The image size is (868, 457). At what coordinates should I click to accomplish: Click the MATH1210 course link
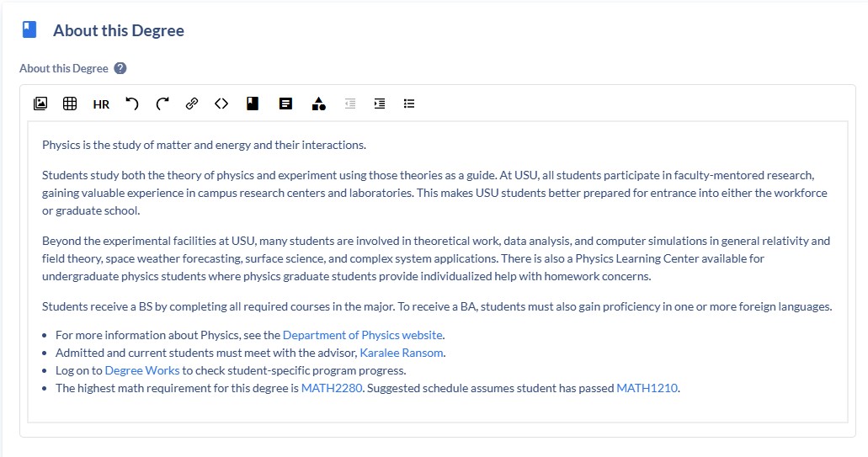pos(647,388)
